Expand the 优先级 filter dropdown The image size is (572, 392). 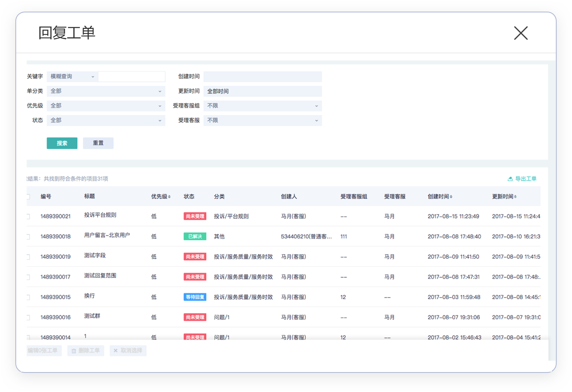click(x=106, y=106)
